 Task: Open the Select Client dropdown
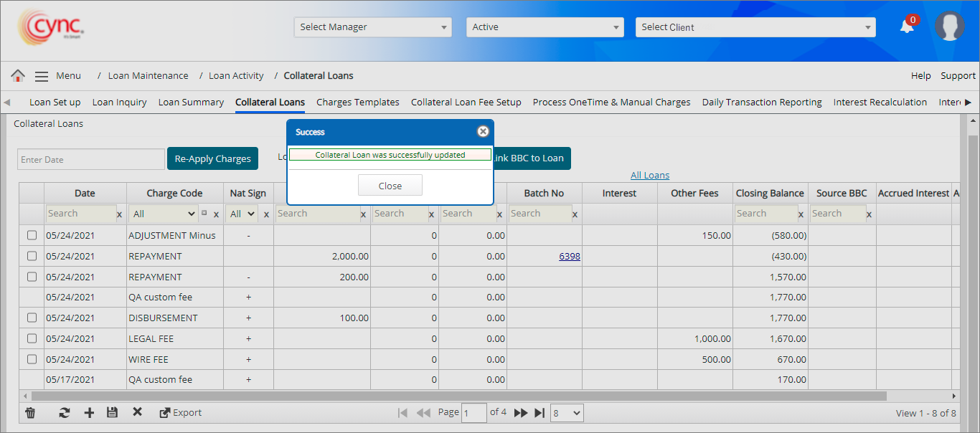pos(755,27)
